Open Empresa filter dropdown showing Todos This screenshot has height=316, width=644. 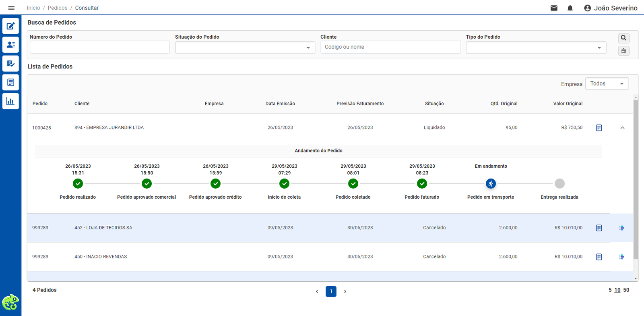tap(607, 83)
